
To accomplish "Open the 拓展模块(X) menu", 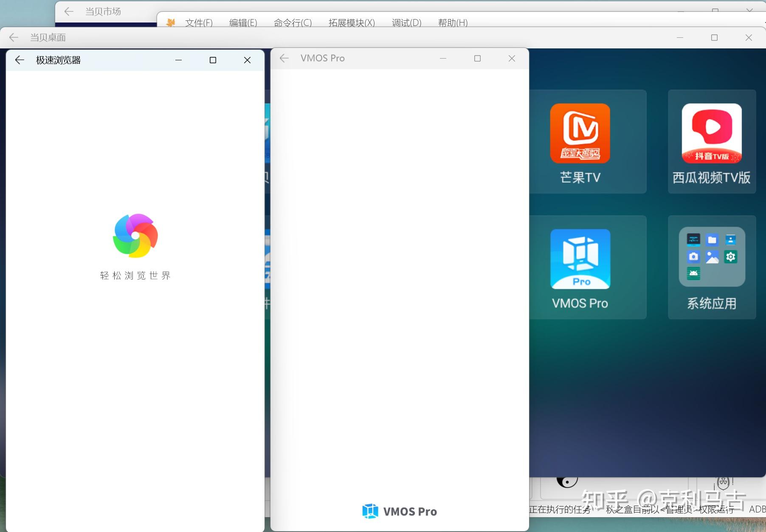I will [x=352, y=23].
